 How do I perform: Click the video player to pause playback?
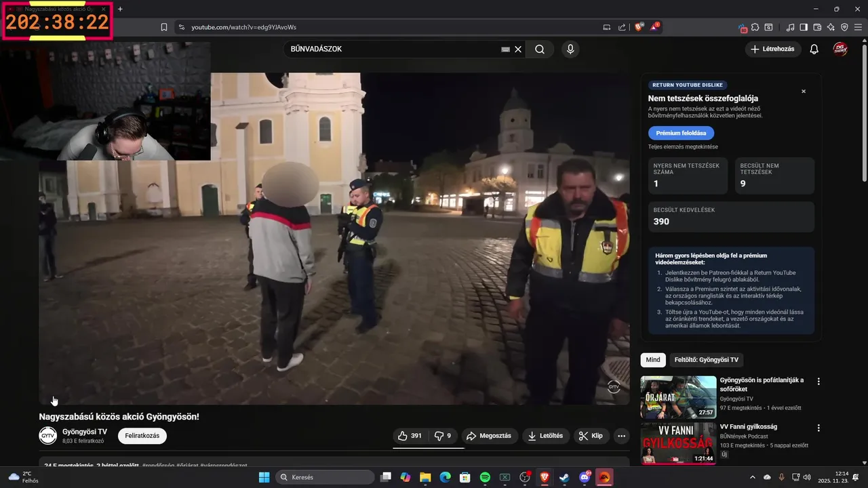(x=334, y=239)
